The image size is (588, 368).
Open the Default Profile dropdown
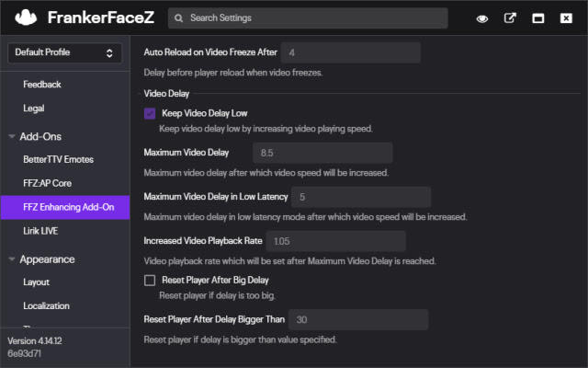pyautogui.click(x=64, y=53)
